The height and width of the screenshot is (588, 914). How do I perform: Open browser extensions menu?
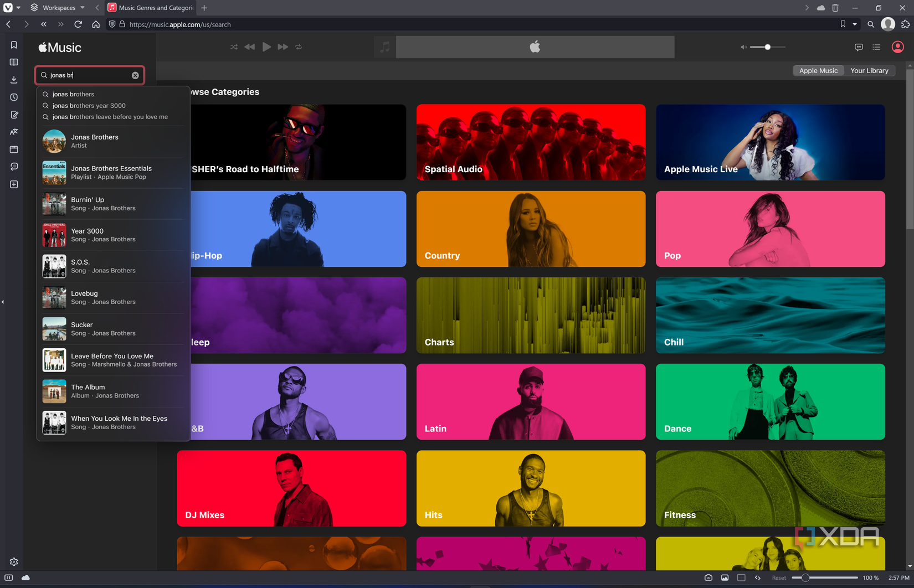point(906,24)
